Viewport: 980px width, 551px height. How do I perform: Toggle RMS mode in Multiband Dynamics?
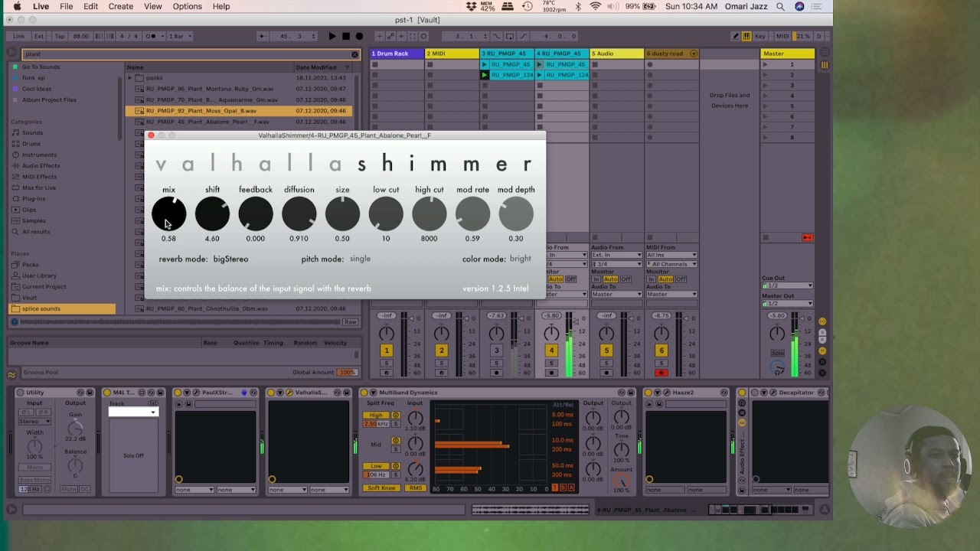[415, 488]
